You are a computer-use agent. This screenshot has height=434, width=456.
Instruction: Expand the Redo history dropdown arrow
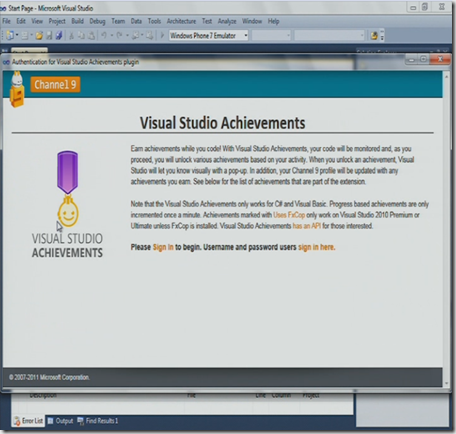[x=127, y=35]
